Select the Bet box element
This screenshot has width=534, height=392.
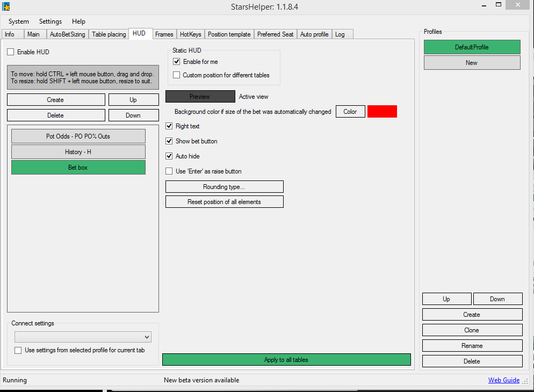[78, 168]
